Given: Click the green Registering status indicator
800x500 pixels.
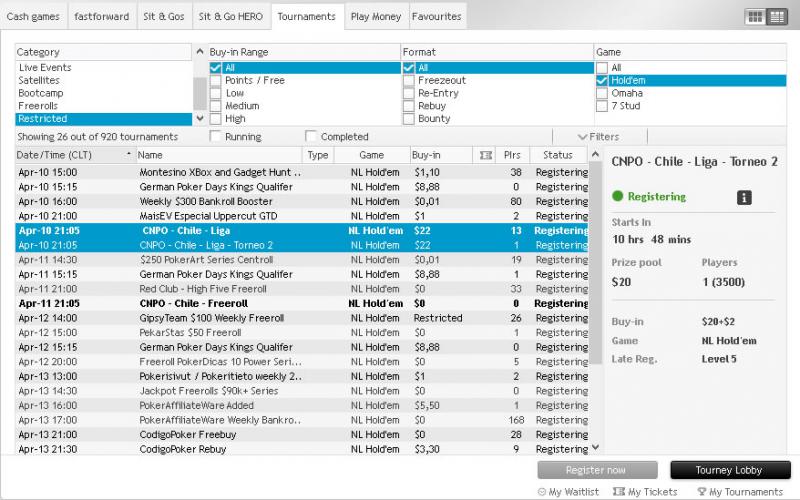Looking at the screenshot, I should tap(618, 197).
